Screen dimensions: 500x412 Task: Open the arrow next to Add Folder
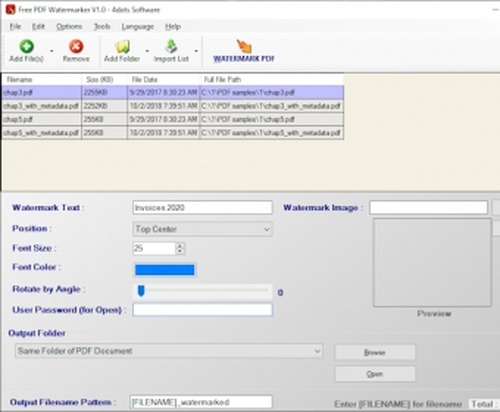pos(147,51)
